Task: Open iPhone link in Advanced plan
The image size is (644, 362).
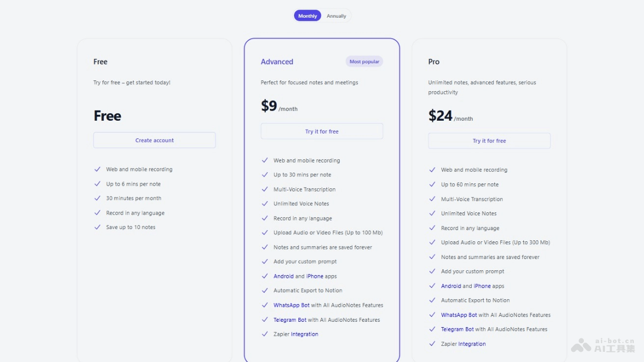Action: click(314, 276)
